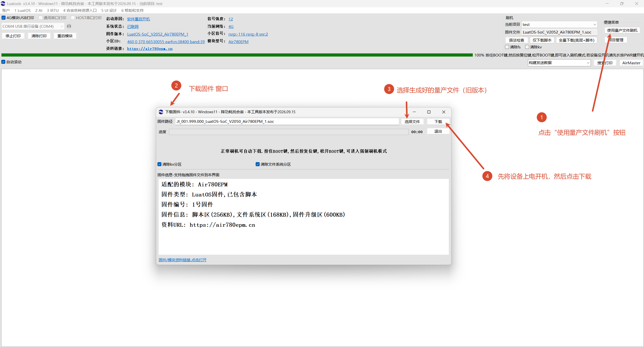
Task: Open the 构建发送数据 dropdown
Action: click(559, 63)
